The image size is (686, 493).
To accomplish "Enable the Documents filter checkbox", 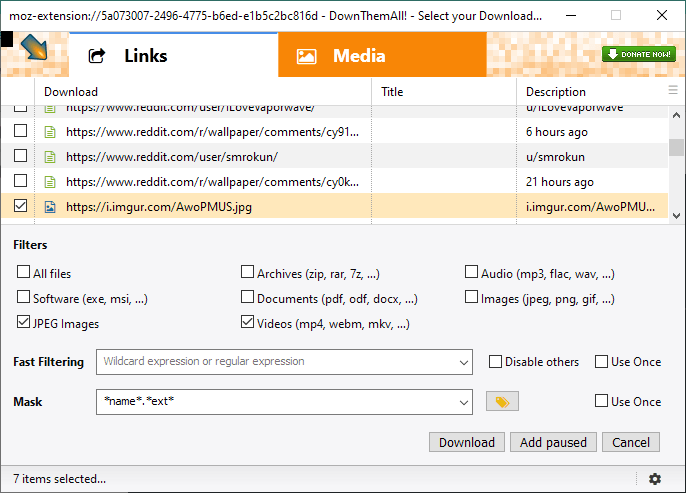I will coord(248,297).
